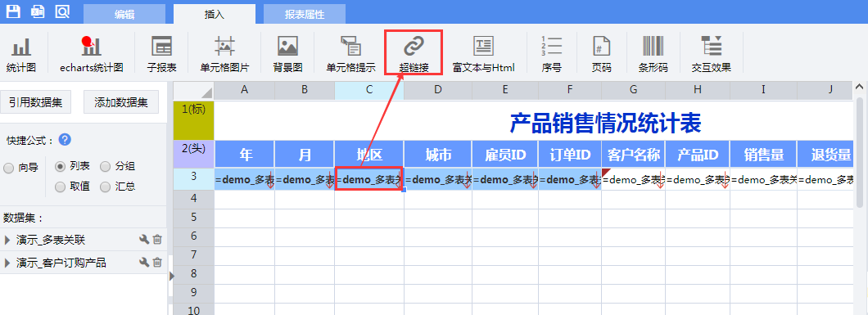The image size is (868, 315).
Task: Select the 条形码 barcode tool
Action: (653, 54)
